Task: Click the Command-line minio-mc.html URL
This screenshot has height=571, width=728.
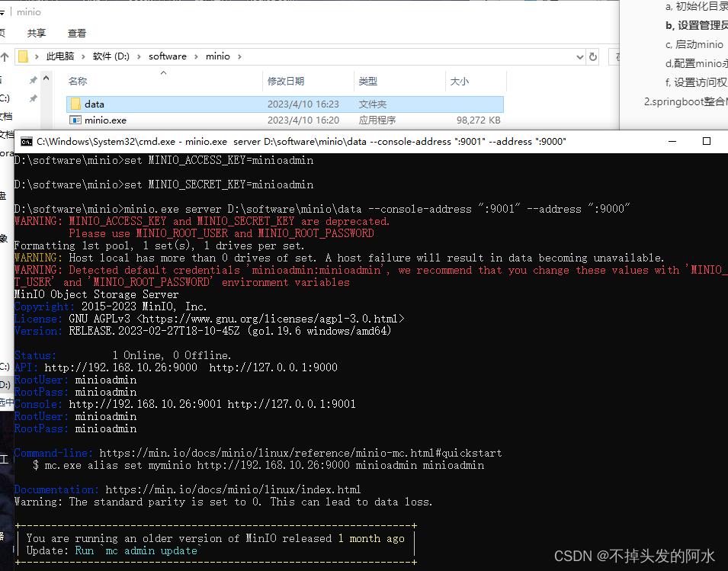Action: 300,453
